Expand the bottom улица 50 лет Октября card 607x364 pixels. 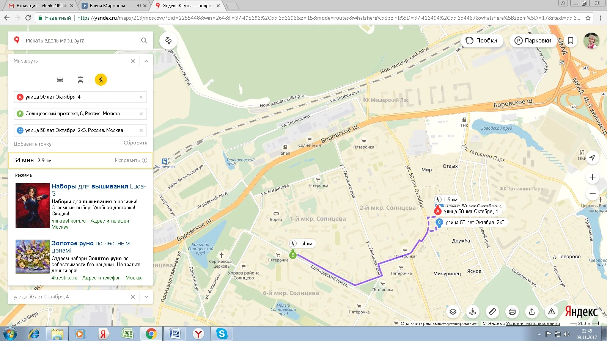click(x=146, y=297)
